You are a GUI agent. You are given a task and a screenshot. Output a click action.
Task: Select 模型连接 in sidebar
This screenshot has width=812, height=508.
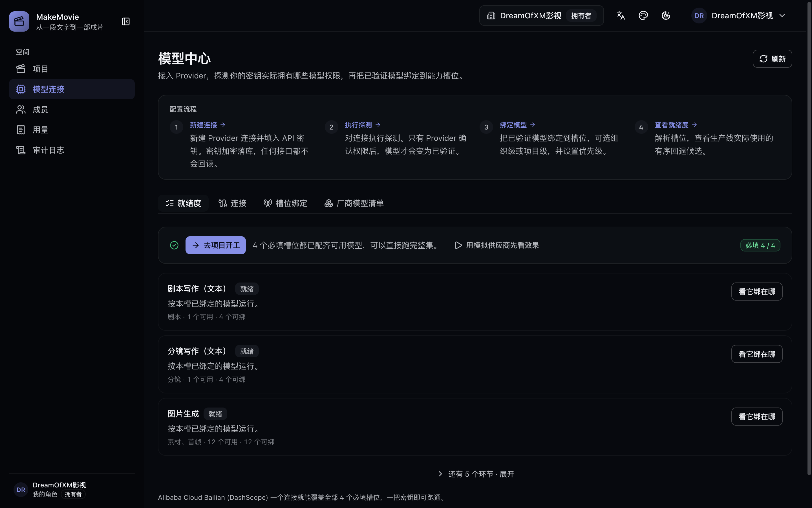point(72,89)
